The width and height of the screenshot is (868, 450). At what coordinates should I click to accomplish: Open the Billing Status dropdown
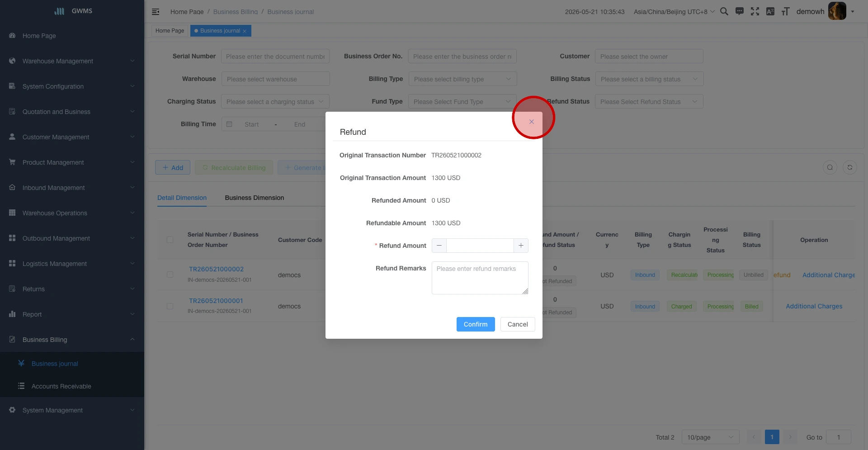649,79
